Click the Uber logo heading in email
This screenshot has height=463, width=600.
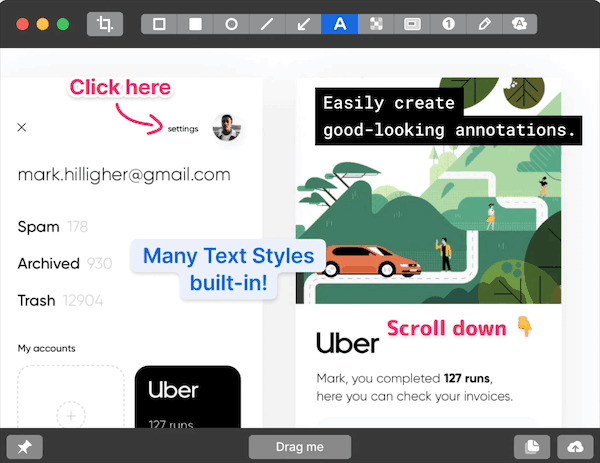pyautogui.click(x=347, y=343)
